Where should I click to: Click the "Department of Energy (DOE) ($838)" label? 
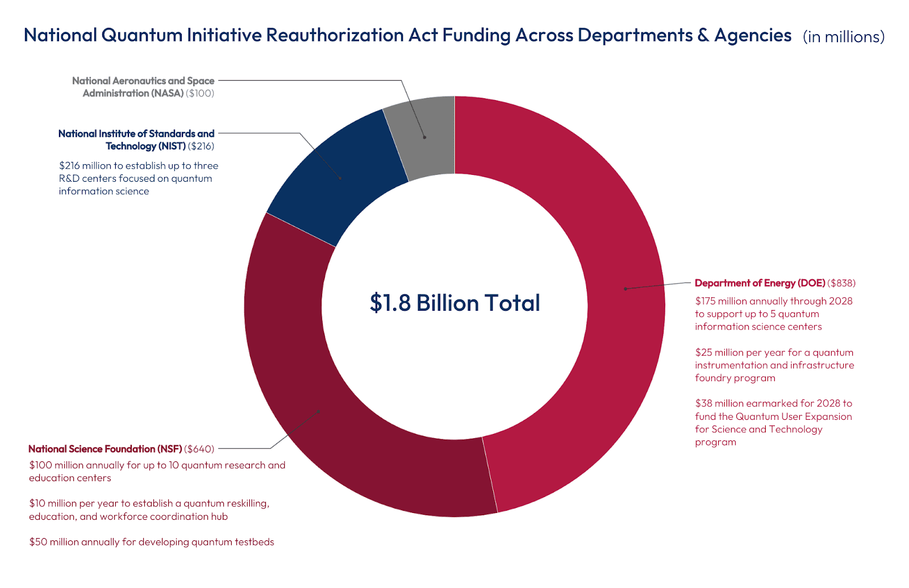click(x=775, y=283)
